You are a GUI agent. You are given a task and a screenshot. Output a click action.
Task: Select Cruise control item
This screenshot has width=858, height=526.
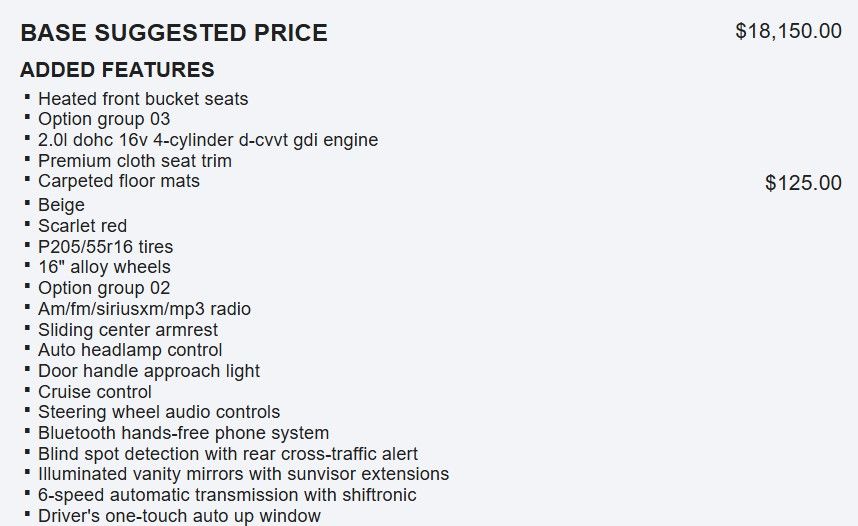click(95, 392)
